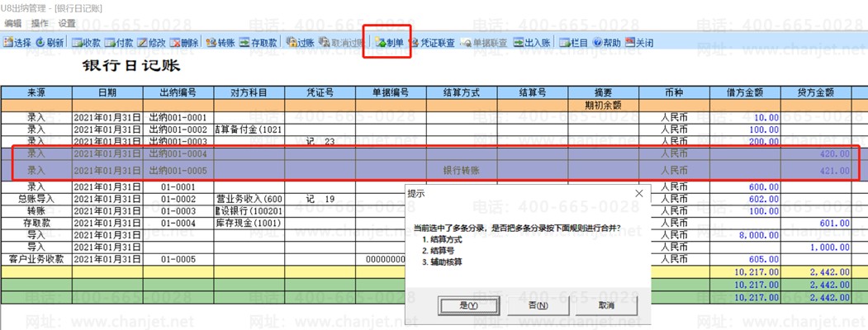Screen dimensions: 868x330
Task: Open the 编辑 menu
Action: pos(12,23)
